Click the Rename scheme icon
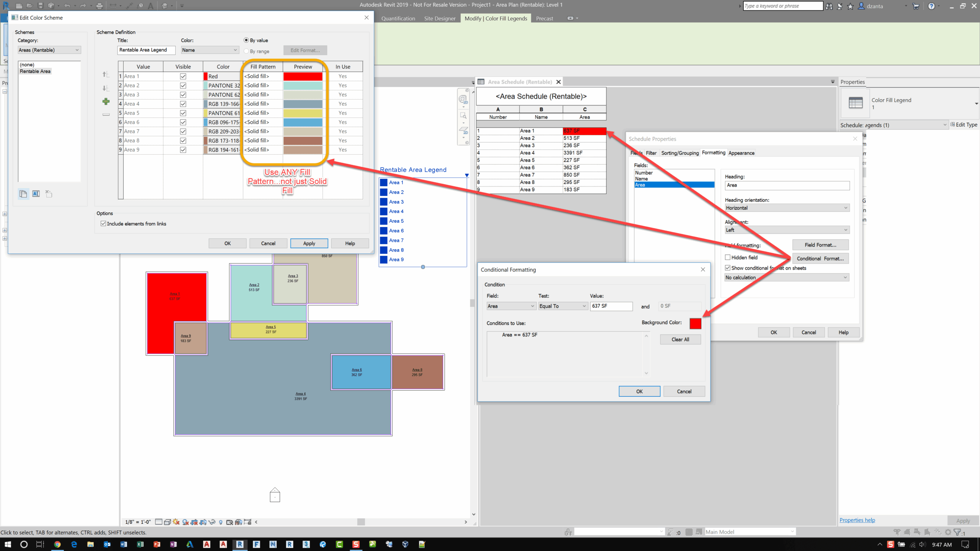This screenshot has height=551, width=980. 36,194
